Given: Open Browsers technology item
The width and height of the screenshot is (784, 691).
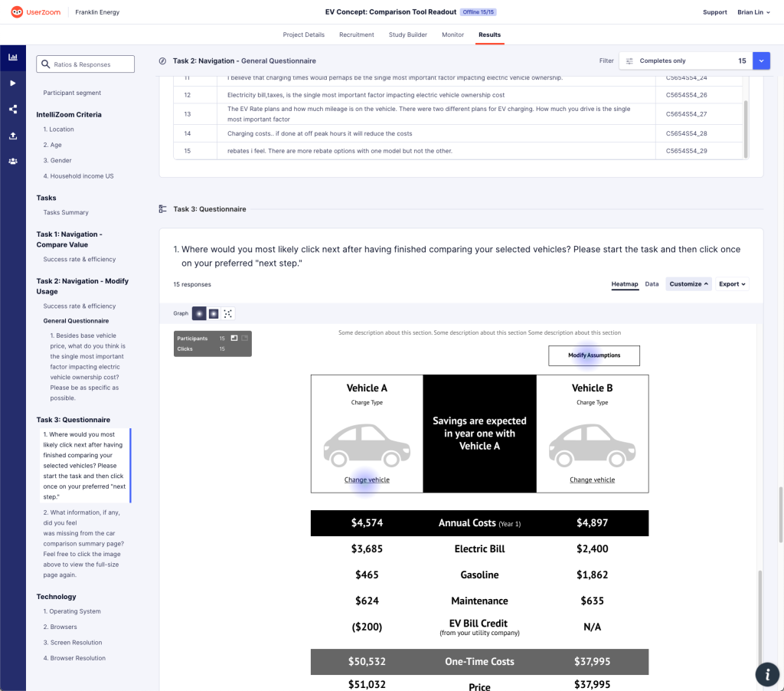Looking at the screenshot, I should [x=60, y=627].
